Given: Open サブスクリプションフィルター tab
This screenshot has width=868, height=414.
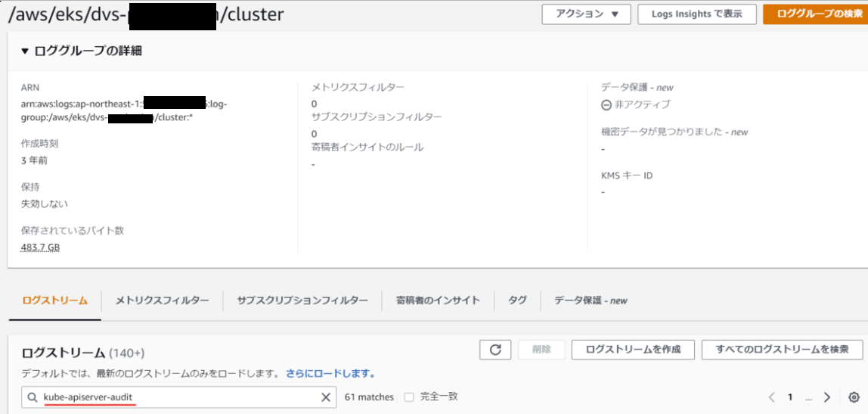Looking at the screenshot, I should 302,300.
